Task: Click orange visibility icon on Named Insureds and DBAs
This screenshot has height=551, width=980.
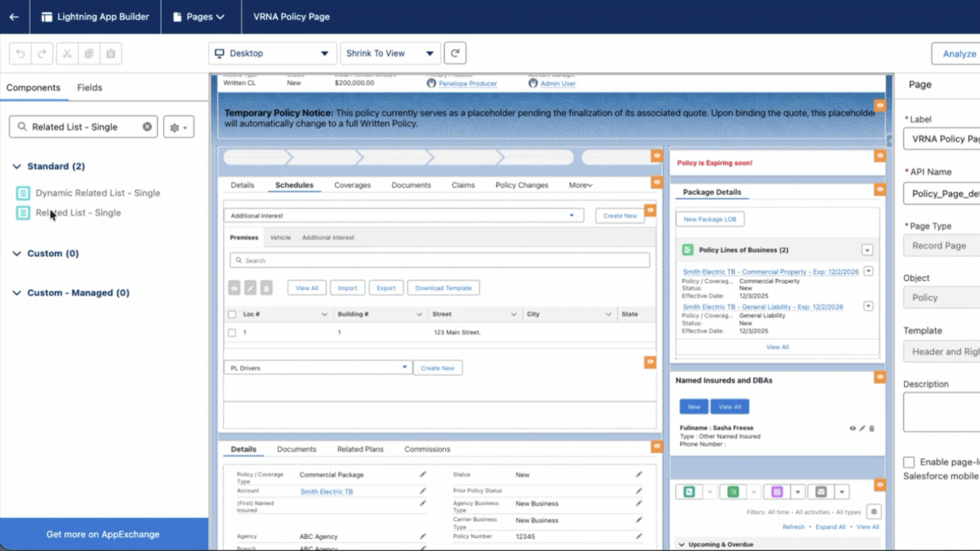Action: coord(880,377)
